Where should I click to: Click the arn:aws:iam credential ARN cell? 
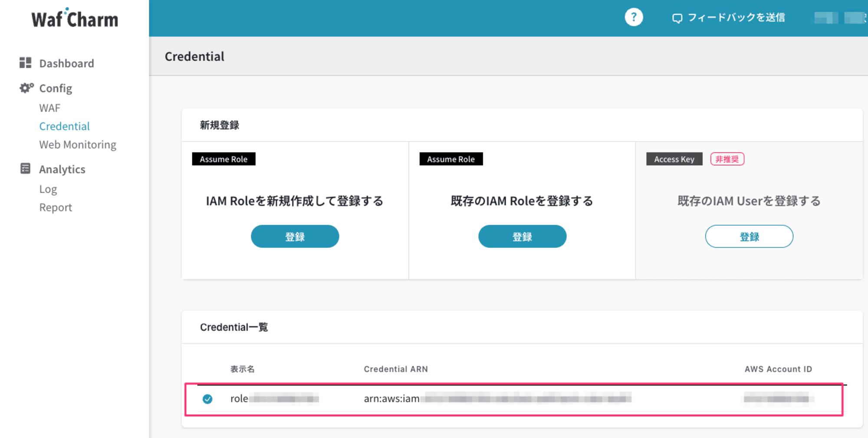tap(497, 398)
